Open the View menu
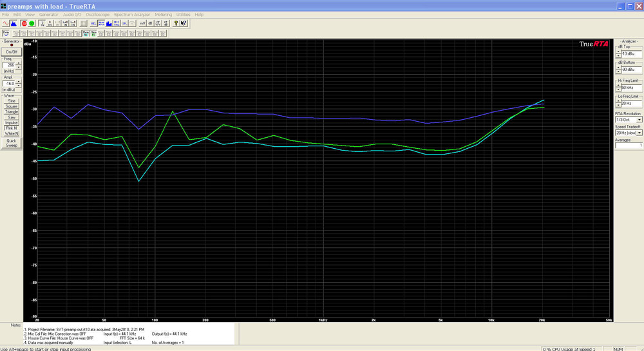Image resolution: width=644 pixels, height=351 pixels. pyautogui.click(x=30, y=15)
